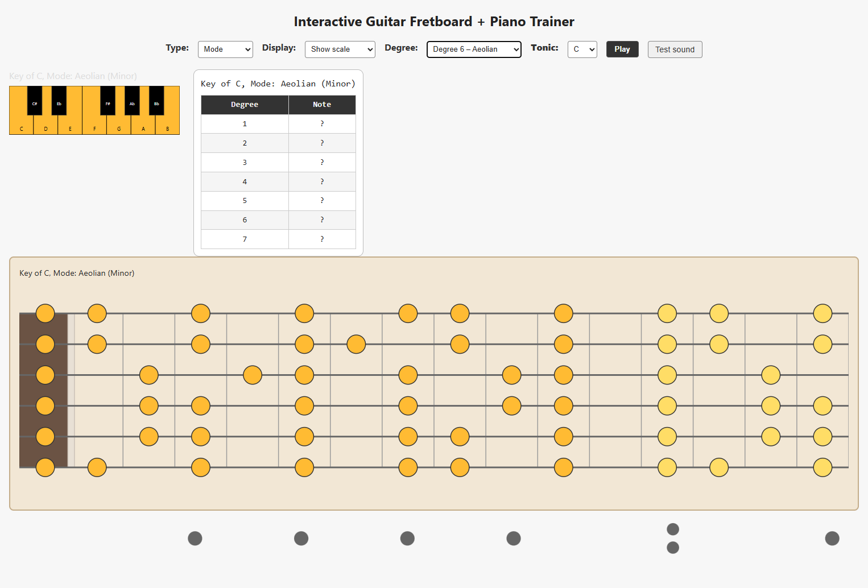Tap the white C key on the piano
The height and width of the screenshot is (588, 868).
22,126
